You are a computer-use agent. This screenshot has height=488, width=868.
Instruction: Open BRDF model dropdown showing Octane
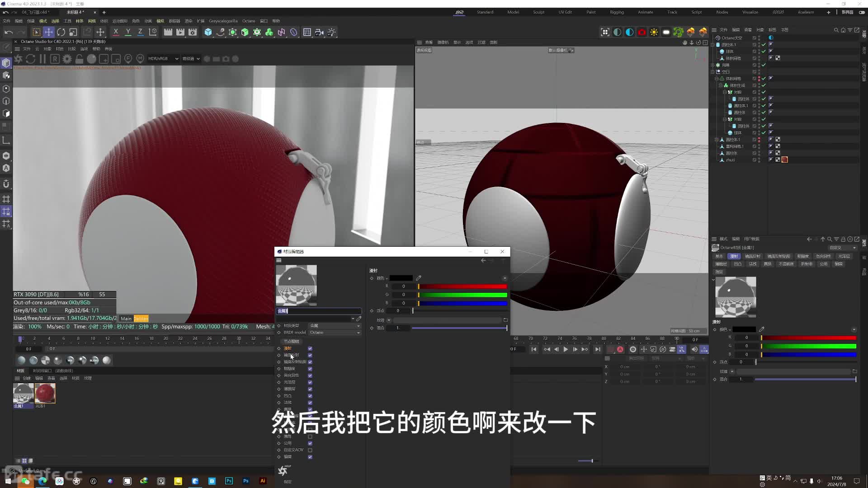click(x=335, y=333)
